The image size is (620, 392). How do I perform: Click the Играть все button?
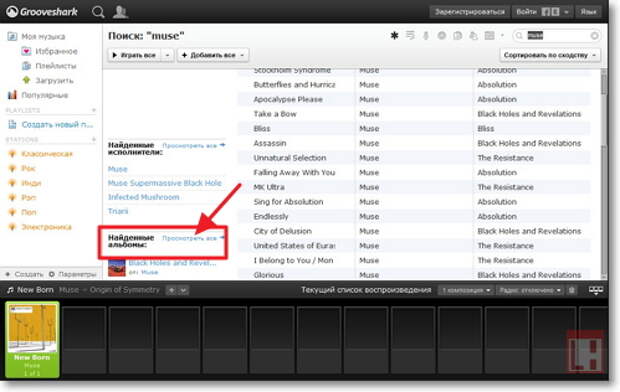coord(135,55)
